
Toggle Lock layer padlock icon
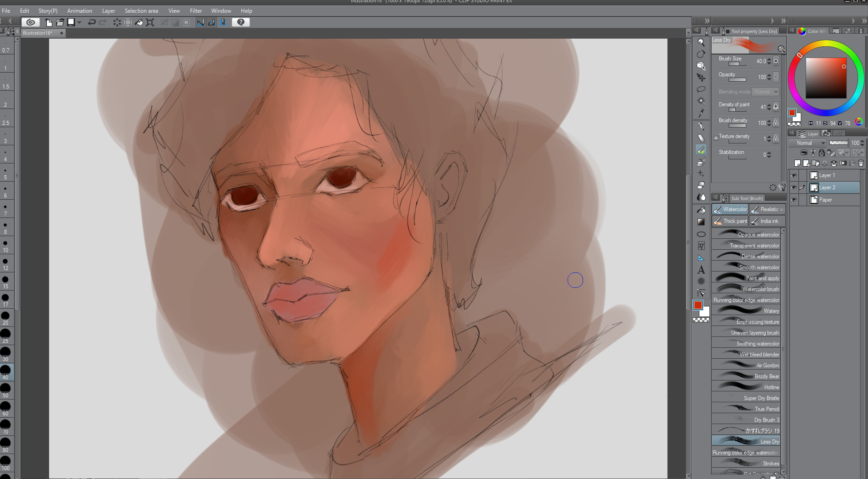click(822, 153)
